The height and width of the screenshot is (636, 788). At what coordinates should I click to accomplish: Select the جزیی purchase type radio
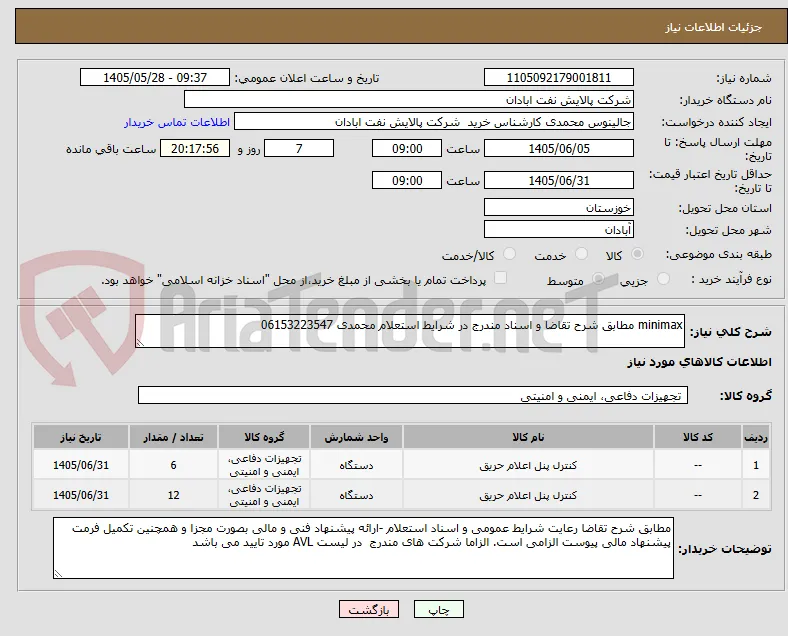click(663, 279)
